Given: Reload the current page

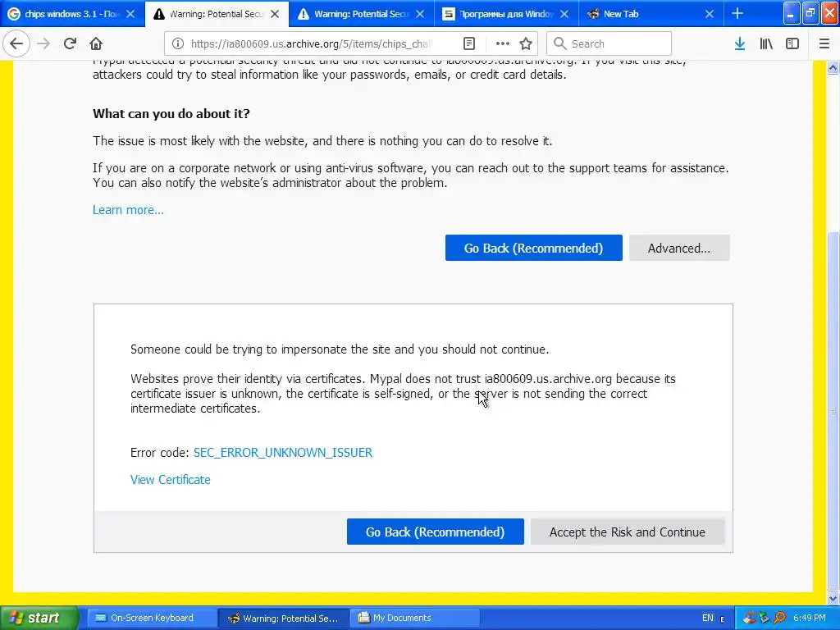Looking at the screenshot, I should tap(70, 43).
